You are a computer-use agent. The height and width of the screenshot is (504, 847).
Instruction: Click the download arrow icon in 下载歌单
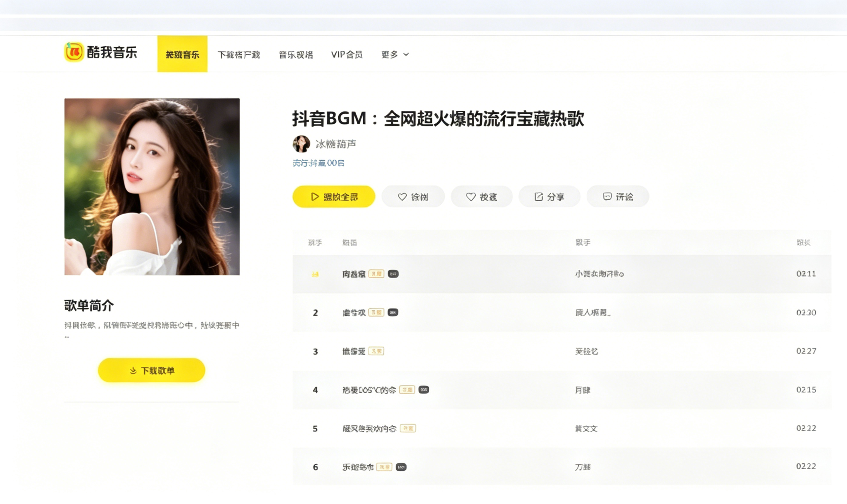[133, 370]
